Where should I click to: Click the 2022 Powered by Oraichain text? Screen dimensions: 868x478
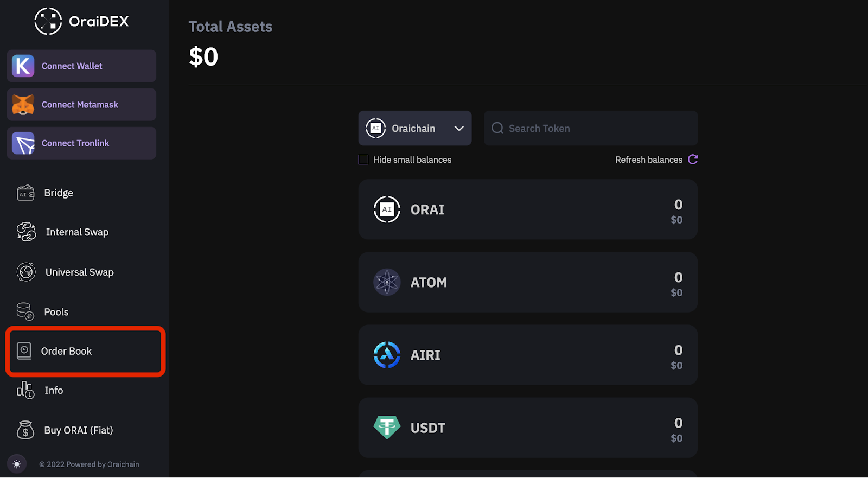89,464
